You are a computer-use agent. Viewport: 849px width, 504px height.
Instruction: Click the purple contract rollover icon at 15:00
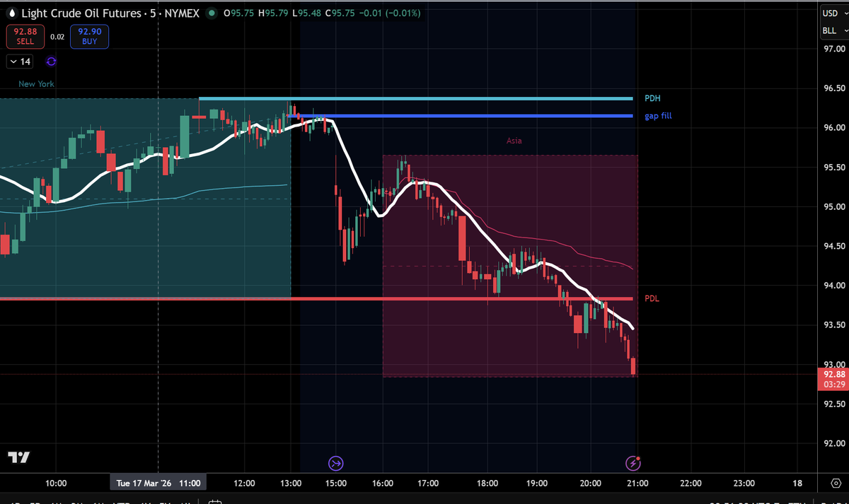point(336,464)
